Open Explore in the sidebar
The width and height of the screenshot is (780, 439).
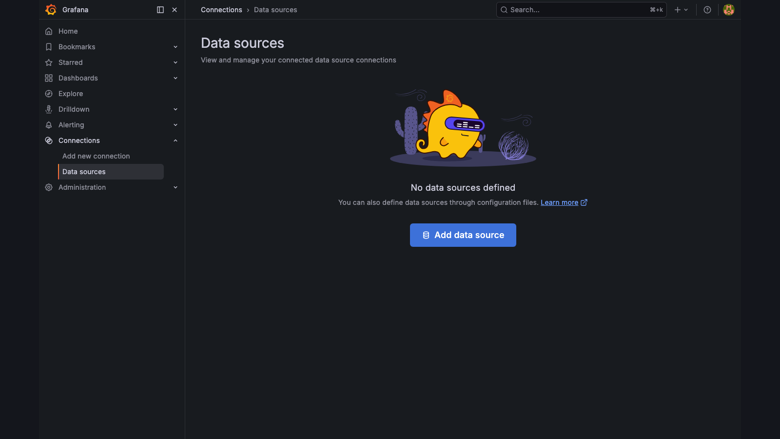coord(71,93)
